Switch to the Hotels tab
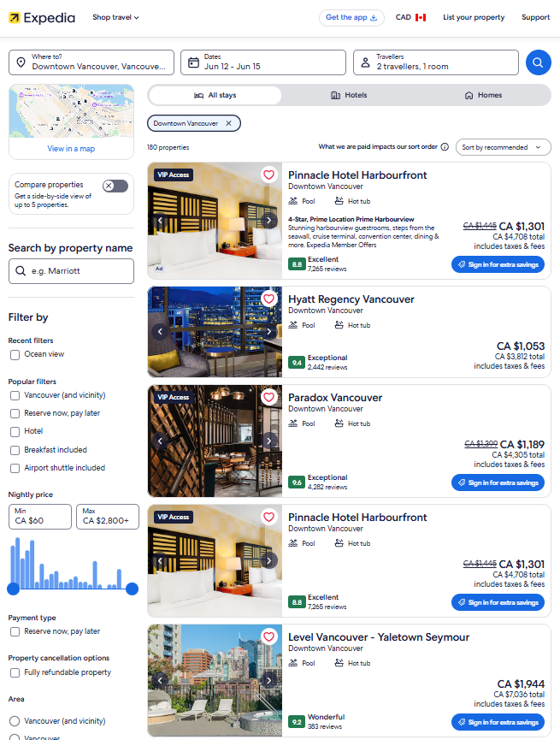 coord(349,95)
